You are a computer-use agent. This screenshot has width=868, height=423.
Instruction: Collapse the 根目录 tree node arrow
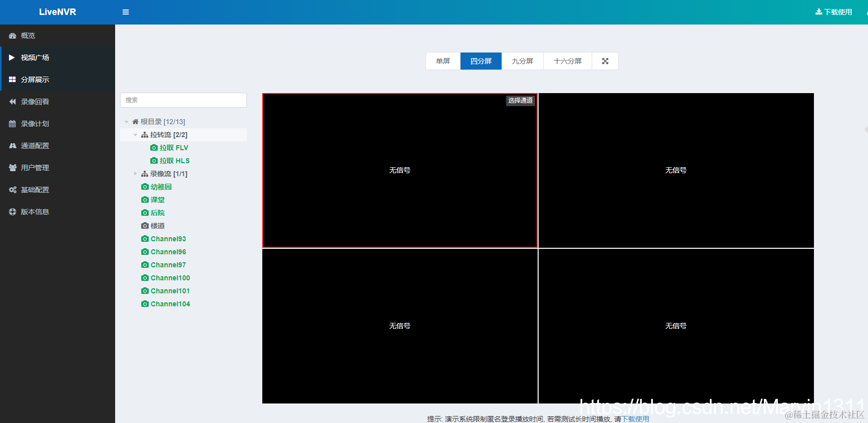coord(126,122)
